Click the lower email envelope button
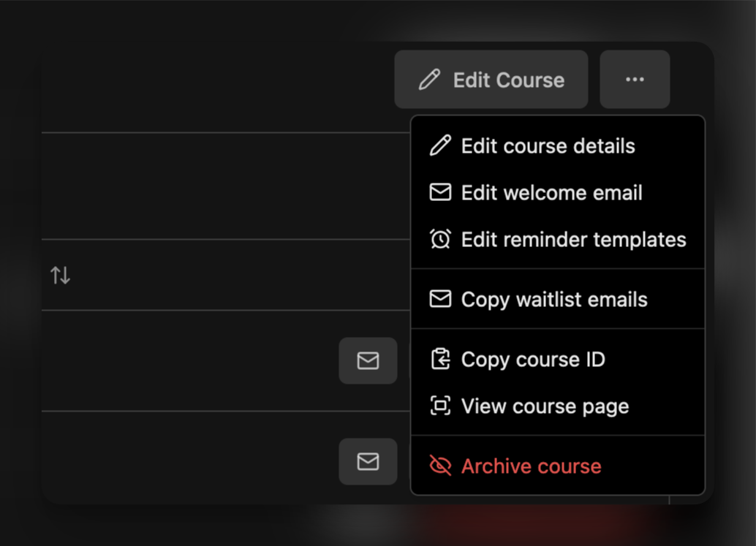This screenshot has height=546, width=756. [368, 461]
